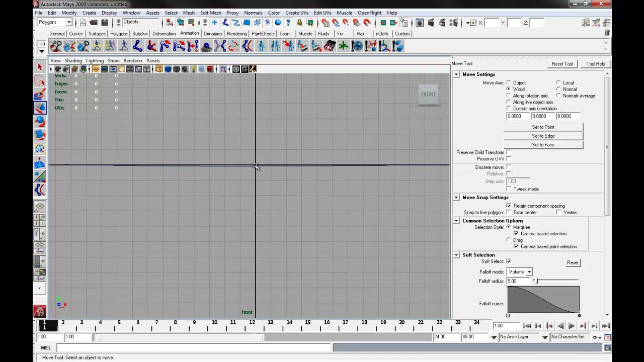The image size is (644, 362).
Task: Collapse the Soft Selection section
Action: [456, 255]
